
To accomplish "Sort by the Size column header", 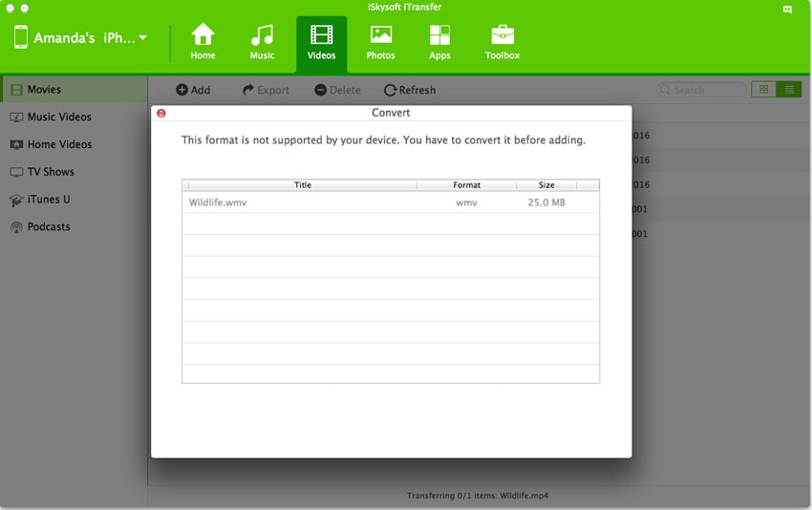I will (x=546, y=185).
